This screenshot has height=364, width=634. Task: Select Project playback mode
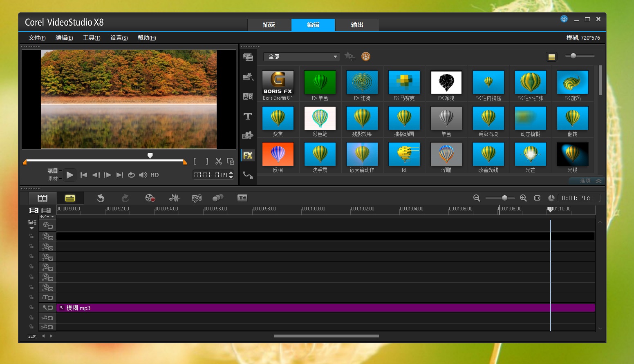click(53, 171)
